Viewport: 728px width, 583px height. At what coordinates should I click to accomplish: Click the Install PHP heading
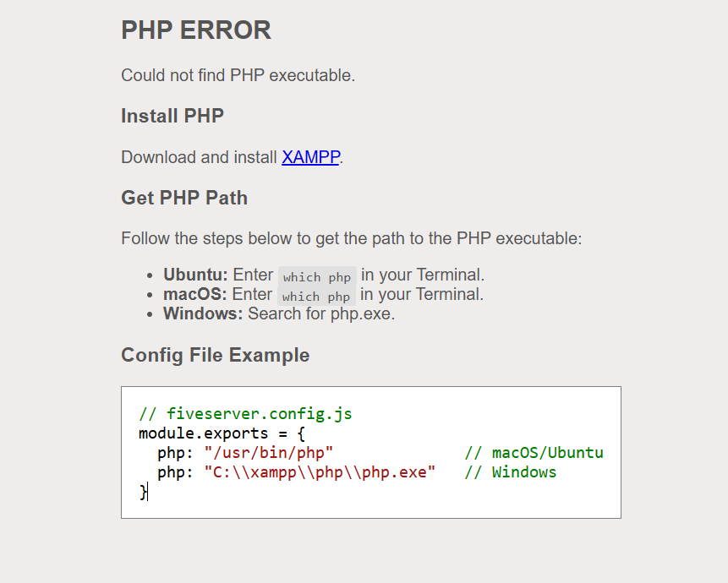point(172,116)
